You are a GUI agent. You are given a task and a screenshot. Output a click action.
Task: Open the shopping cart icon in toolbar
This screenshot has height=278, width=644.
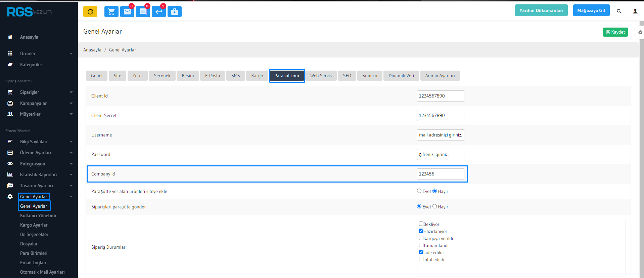click(111, 12)
